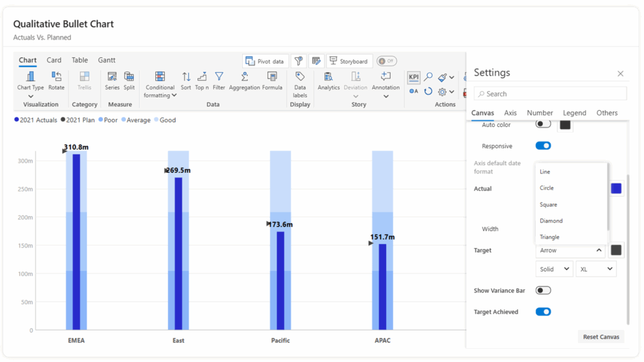Choose Diamond from the shape list
Screen dimensions: 644x362
571,221
